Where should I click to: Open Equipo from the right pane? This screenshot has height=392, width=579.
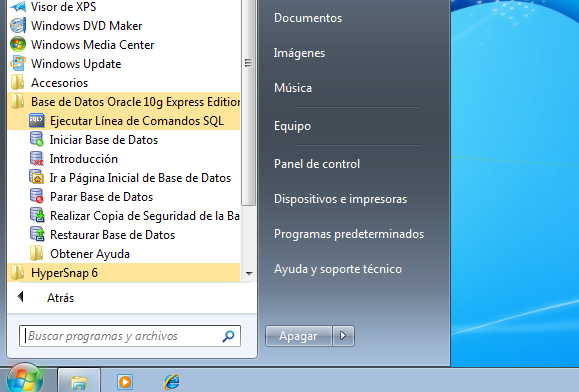point(292,126)
